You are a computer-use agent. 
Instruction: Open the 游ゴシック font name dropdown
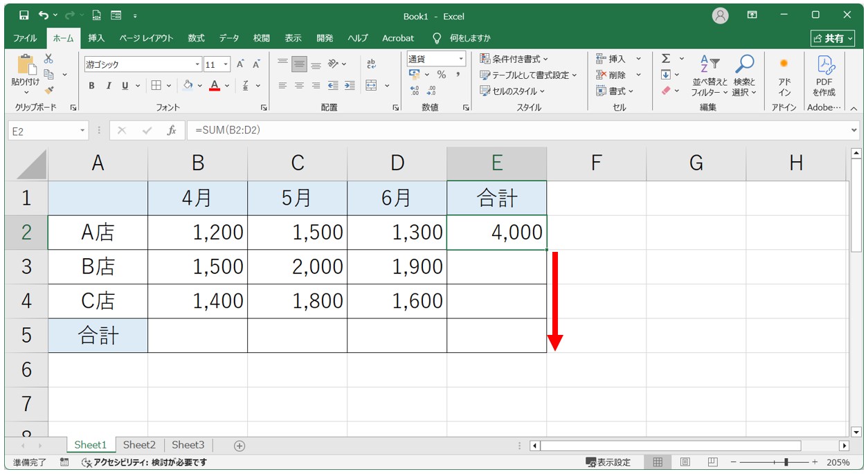197,64
